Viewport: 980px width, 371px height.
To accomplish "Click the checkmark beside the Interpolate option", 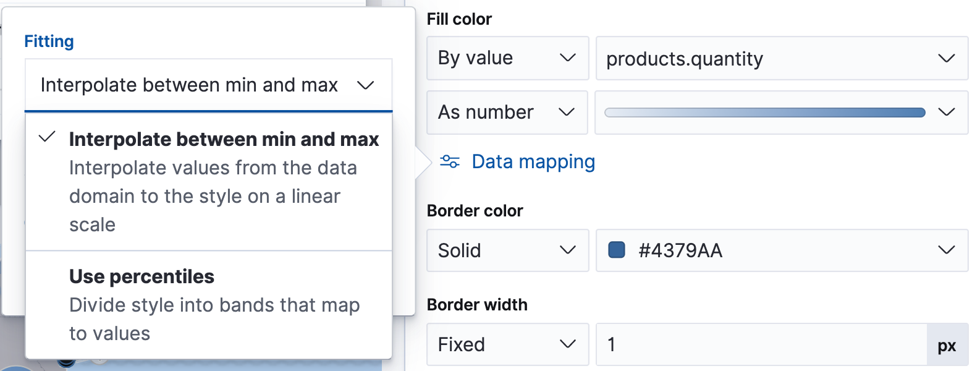I will (x=47, y=137).
